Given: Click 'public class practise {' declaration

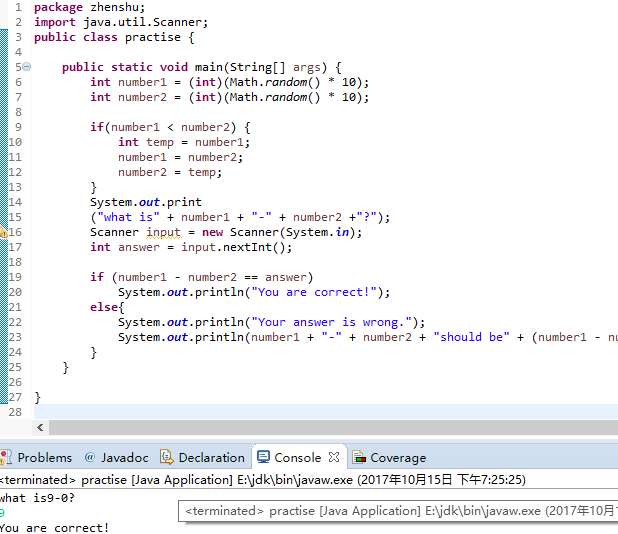Looking at the screenshot, I should pyautogui.click(x=114, y=37).
